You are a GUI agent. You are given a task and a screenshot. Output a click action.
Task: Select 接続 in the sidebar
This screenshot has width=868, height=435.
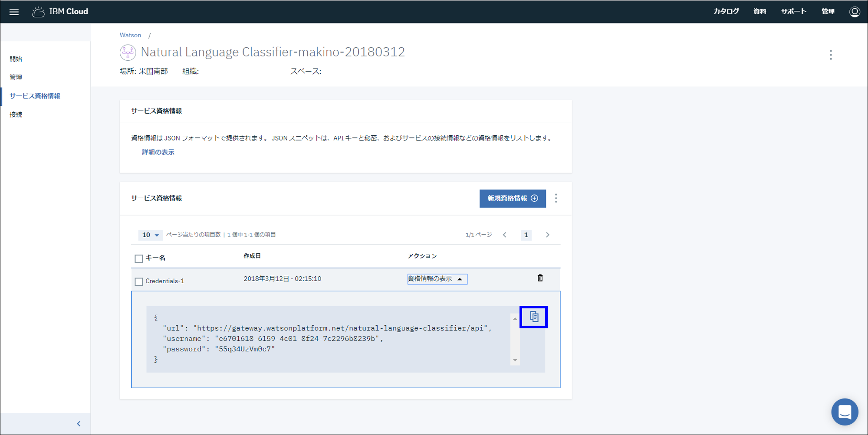point(16,114)
